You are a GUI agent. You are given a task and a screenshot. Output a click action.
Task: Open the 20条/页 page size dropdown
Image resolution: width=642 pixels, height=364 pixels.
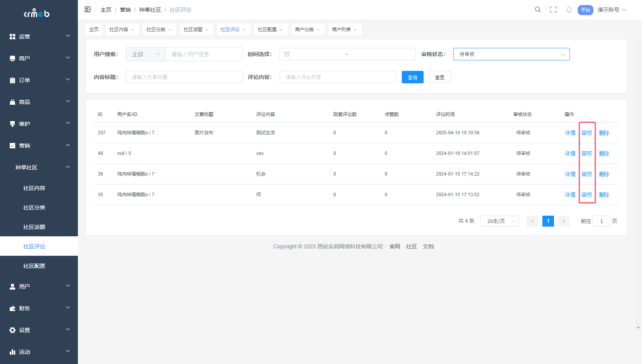coord(500,221)
